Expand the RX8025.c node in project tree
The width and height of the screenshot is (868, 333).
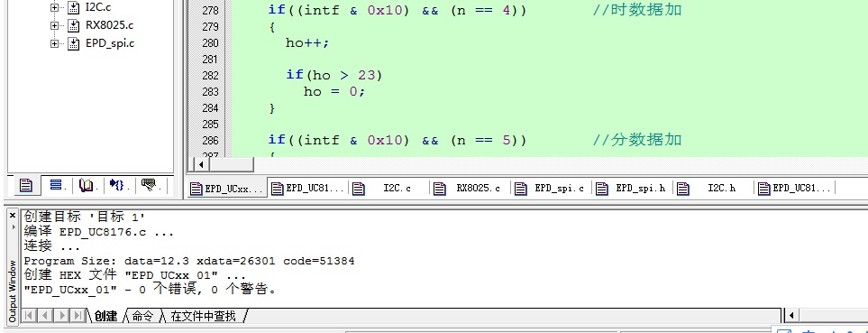point(54,25)
